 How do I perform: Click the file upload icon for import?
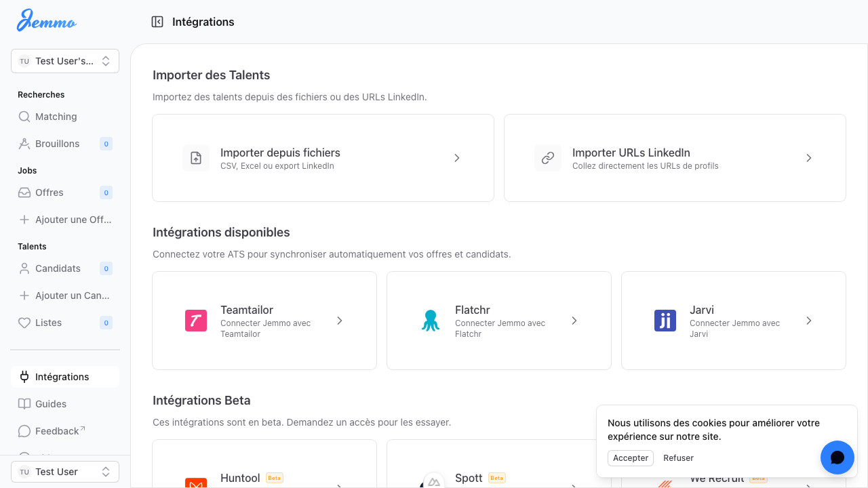(x=196, y=158)
